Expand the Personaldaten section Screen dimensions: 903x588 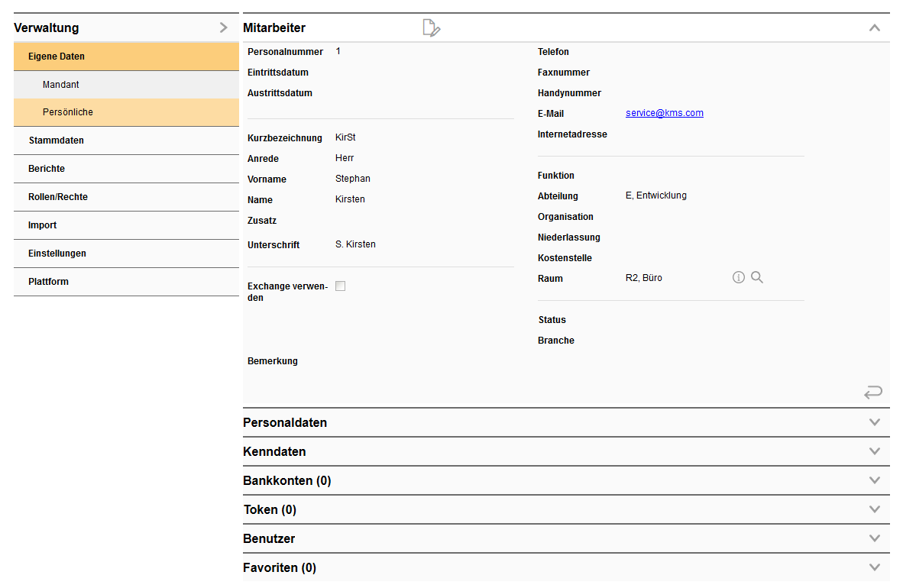[x=875, y=422]
